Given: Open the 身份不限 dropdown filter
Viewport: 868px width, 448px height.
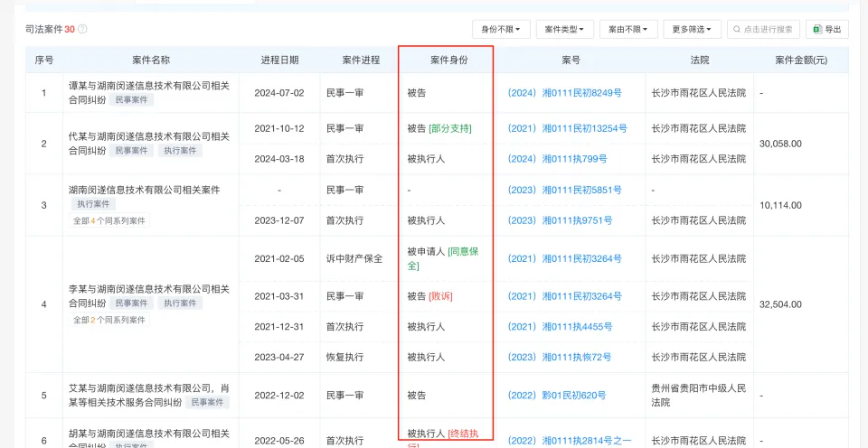Looking at the screenshot, I should coord(501,29).
